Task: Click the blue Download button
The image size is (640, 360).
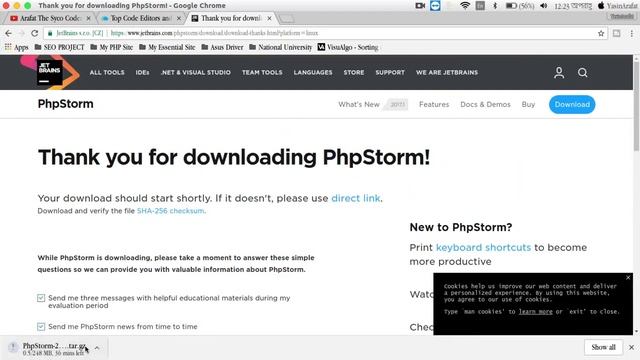Action: click(572, 104)
